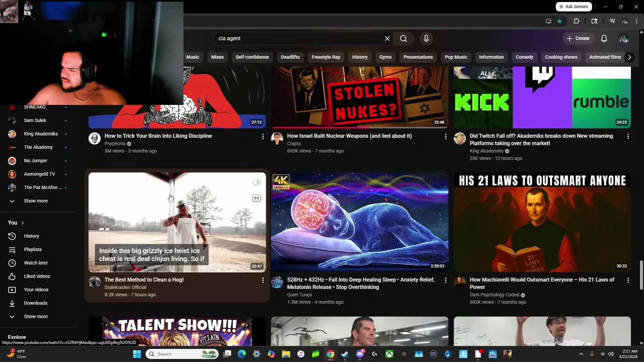Expand Show more below Downloads
Viewport: 644px width, 362px height.
(39, 317)
